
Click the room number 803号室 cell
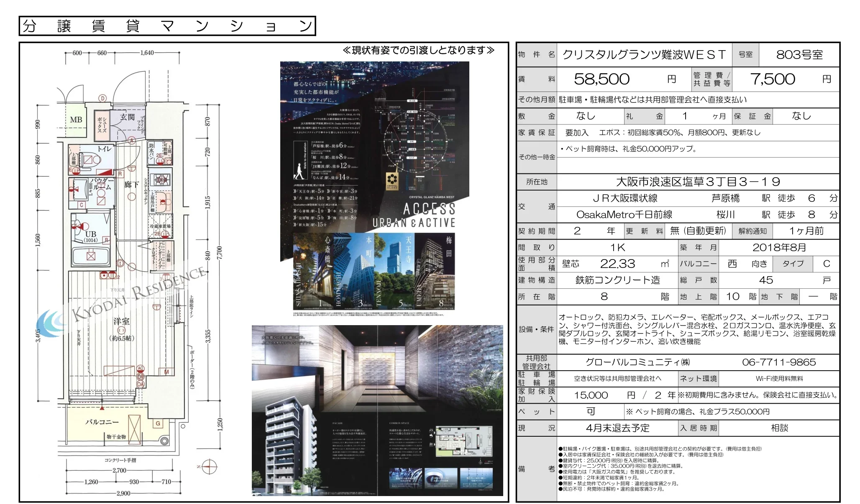click(799, 55)
